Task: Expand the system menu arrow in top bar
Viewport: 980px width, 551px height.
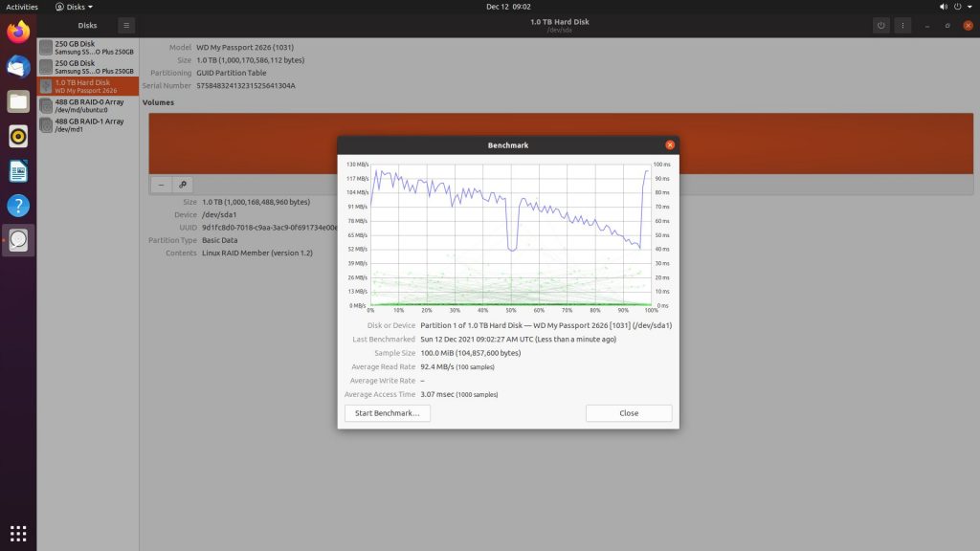Action: coord(970,7)
